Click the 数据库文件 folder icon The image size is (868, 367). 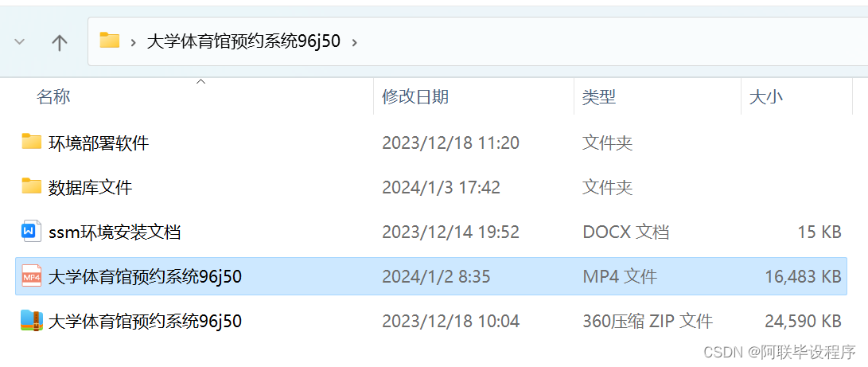(x=32, y=186)
